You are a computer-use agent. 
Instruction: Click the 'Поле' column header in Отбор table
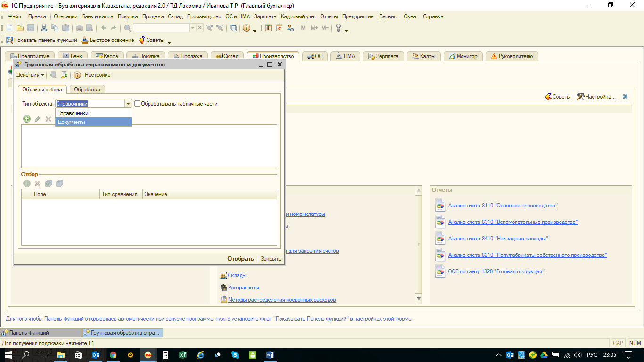(66, 194)
